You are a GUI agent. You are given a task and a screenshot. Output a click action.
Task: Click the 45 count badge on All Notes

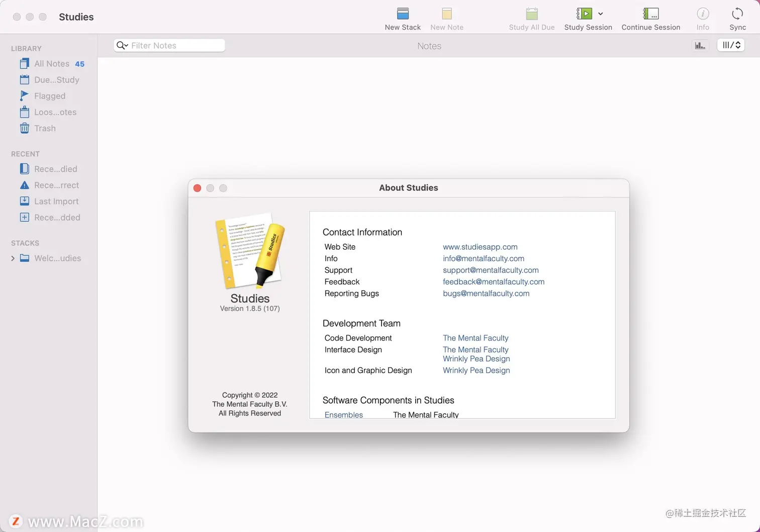click(x=80, y=64)
